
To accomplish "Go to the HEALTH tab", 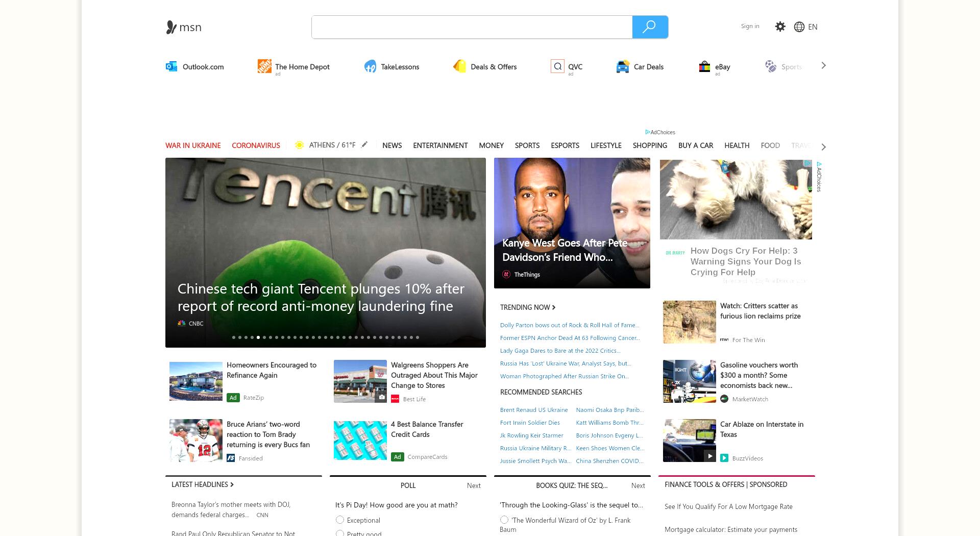I will pos(737,145).
